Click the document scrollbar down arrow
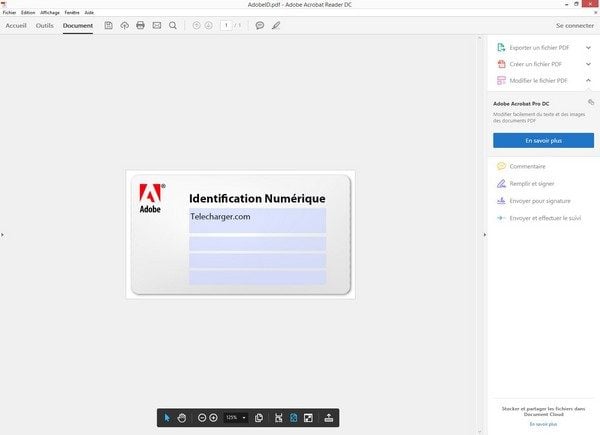Viewport: 600px width, 435px height. tap(479, 432)
